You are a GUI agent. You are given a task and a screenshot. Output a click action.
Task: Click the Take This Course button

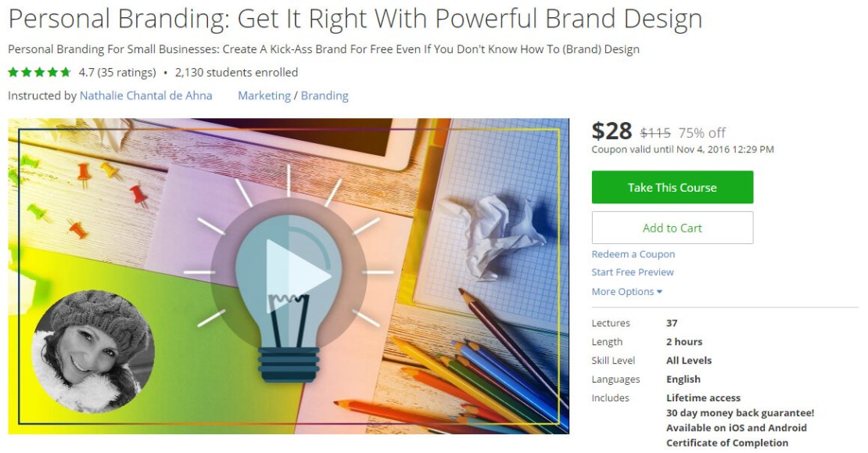pyautogui.click(x=672, y=187)
